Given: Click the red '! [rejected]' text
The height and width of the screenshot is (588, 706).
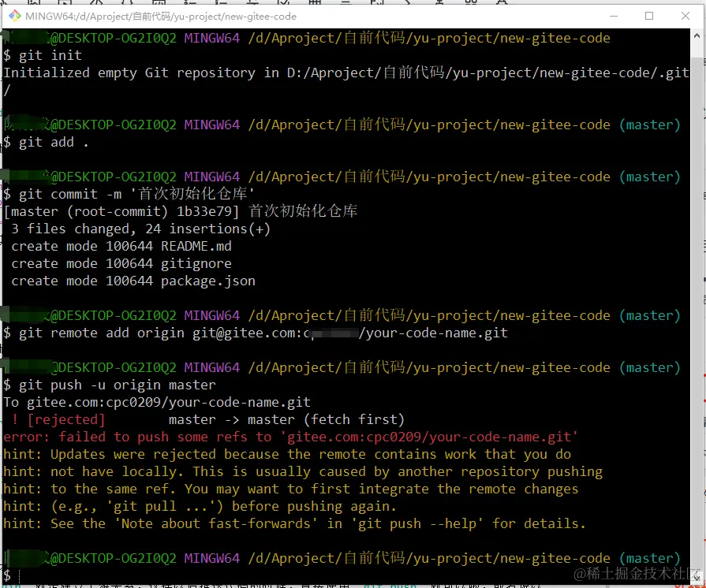Looking at the screenshot, I should pos(58,420).
